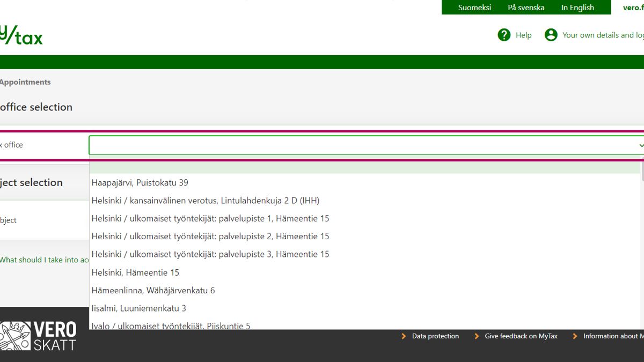Select Haapajärvi, Puistokatu 39 office
The image size is (644, 362).
pyautogui.click(x=140, y=183)
